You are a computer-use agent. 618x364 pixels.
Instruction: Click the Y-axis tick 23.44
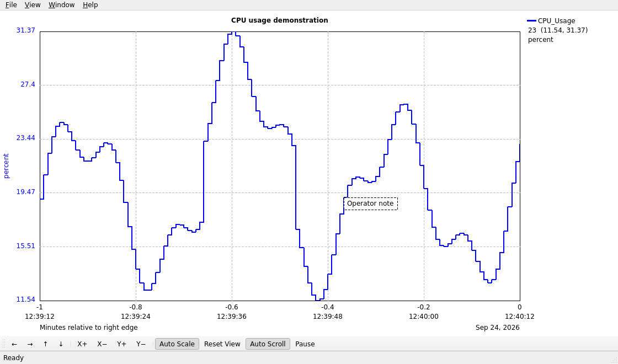pyautogui.click(x=25, y=138)
